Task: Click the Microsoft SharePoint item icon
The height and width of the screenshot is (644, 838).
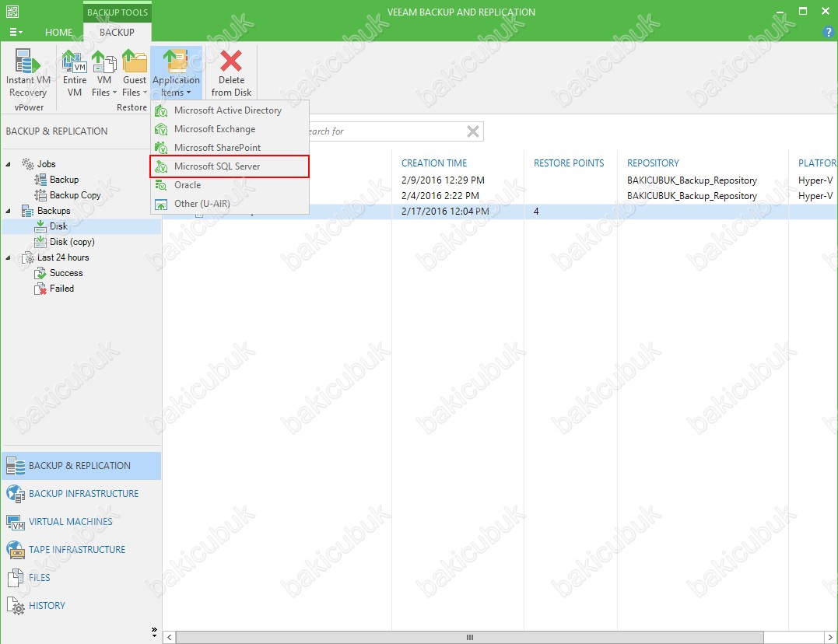Action: (161, 148)
